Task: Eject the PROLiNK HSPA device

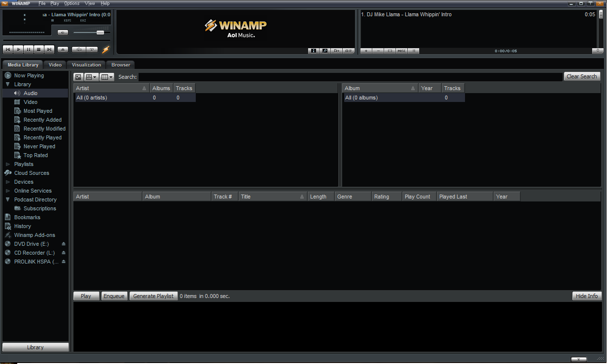Action: (x=63, y=262)
